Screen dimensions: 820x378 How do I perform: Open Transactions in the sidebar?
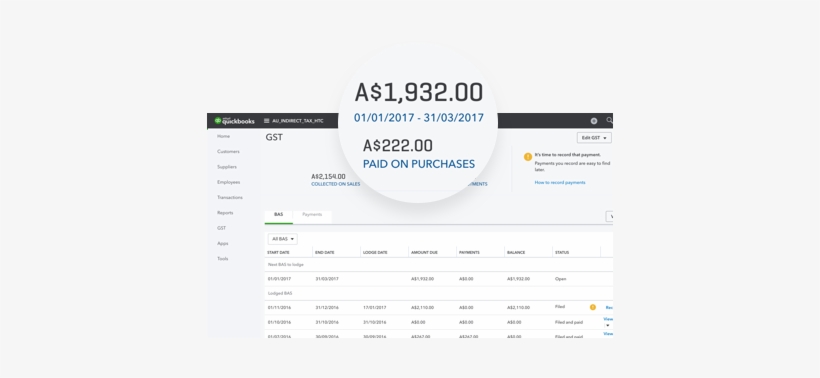point(230,198)
